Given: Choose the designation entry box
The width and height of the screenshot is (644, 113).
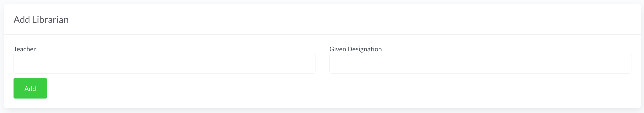Looking at the screenshot, I should (480, 64).
